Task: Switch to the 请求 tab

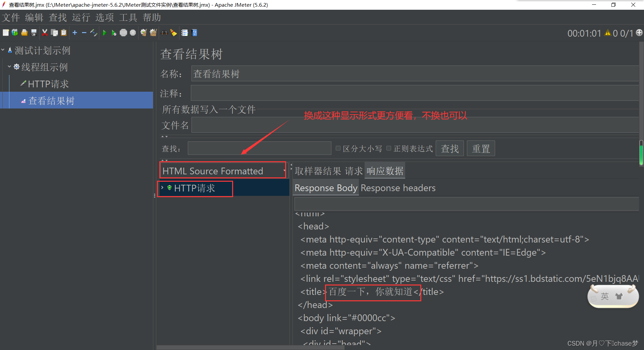Action: click(354, 171)
